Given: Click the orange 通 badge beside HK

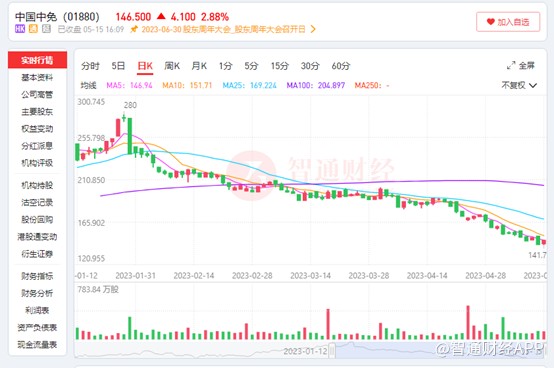Looking at the screenshot, I should [x=33, y=29].
